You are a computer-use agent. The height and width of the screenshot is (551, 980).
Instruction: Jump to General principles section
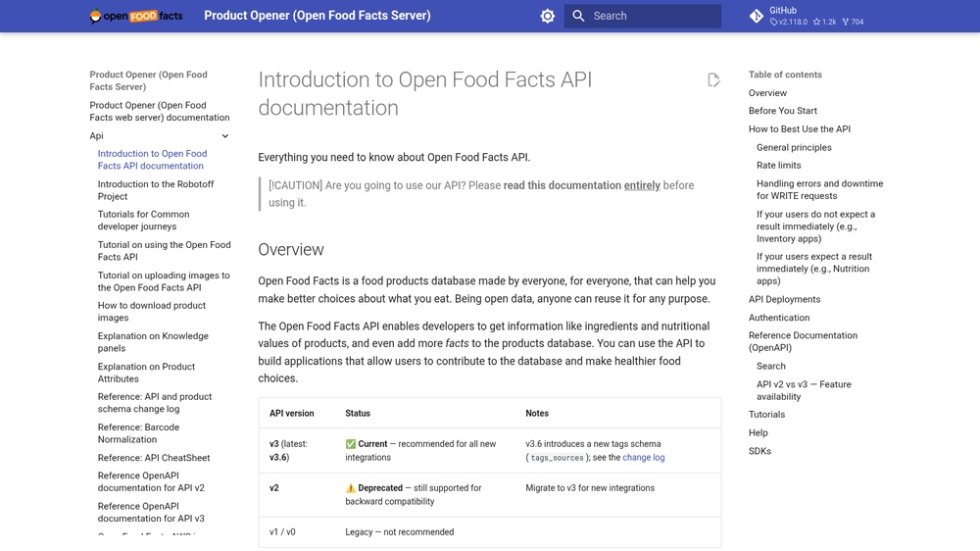[794, 148]
